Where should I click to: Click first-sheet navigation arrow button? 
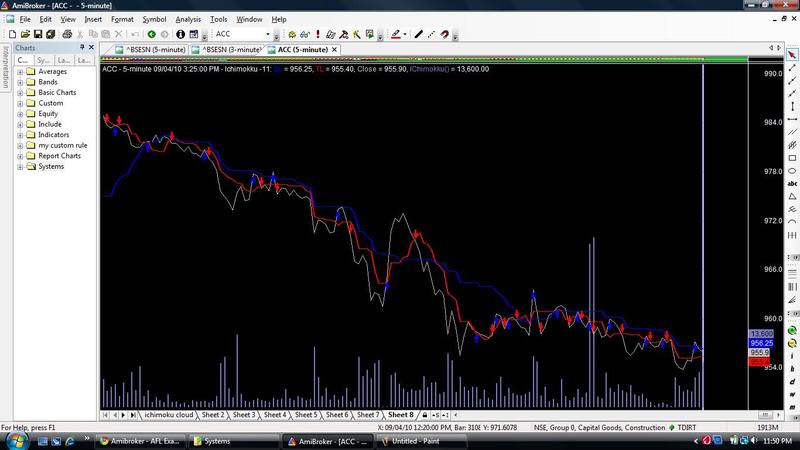pos(105,415)
